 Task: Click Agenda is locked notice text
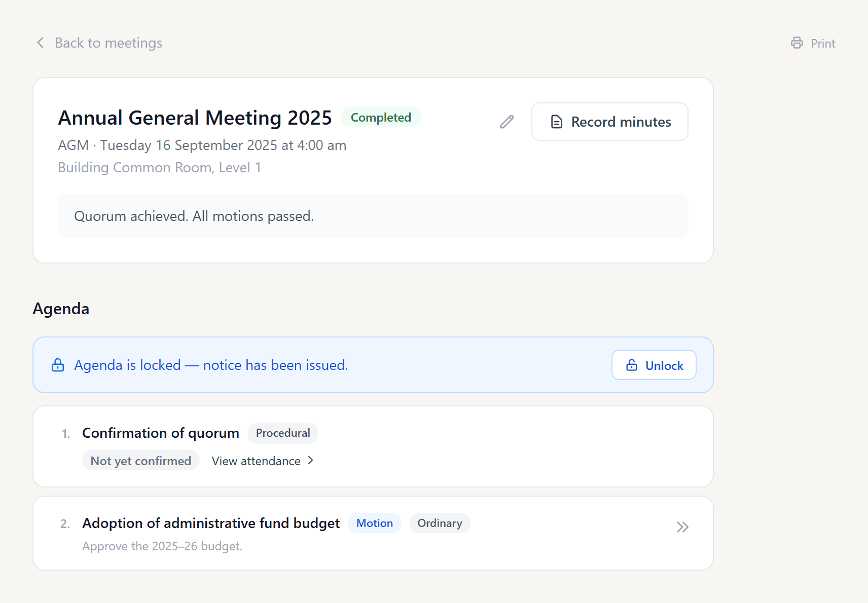pos(211,365)
